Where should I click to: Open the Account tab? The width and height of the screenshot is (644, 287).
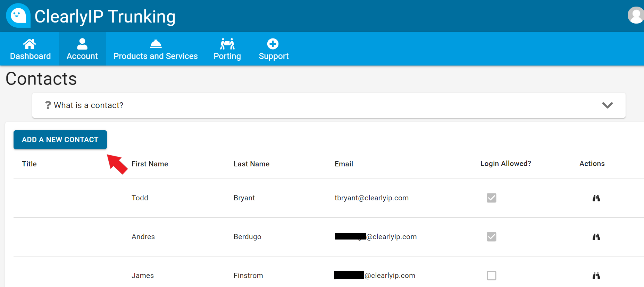tap(82, 49)
